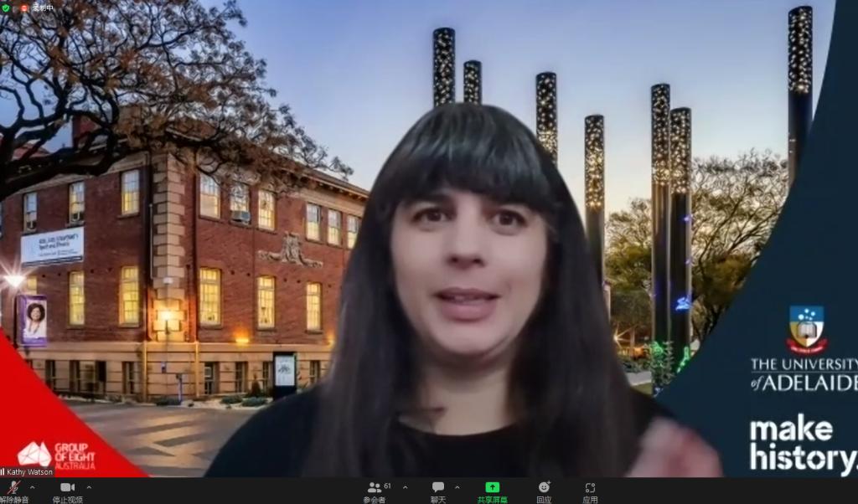
Task: Expand the caret next to participants
Action: (x=406, y=486)
